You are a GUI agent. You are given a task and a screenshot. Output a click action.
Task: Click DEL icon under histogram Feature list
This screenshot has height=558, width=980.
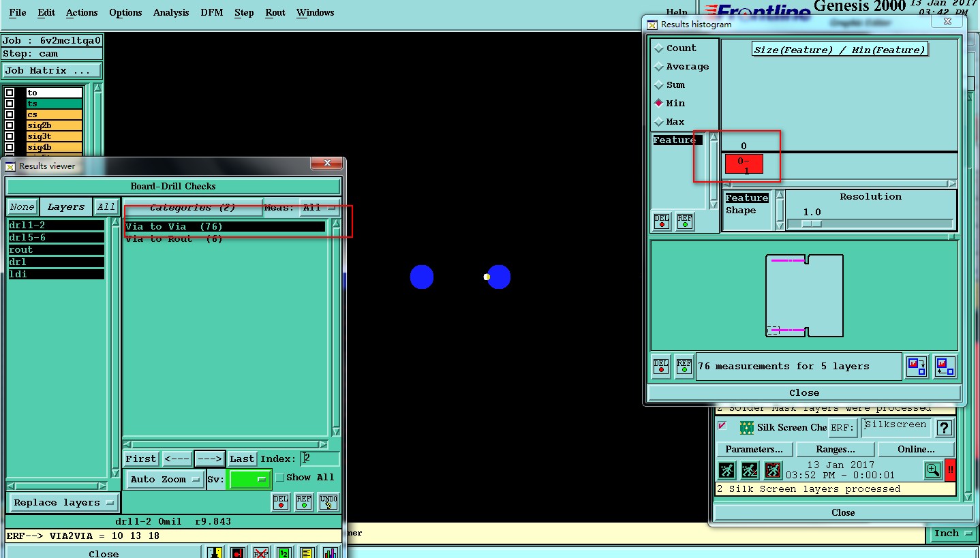pyautogui.click(x=661, y=221)
